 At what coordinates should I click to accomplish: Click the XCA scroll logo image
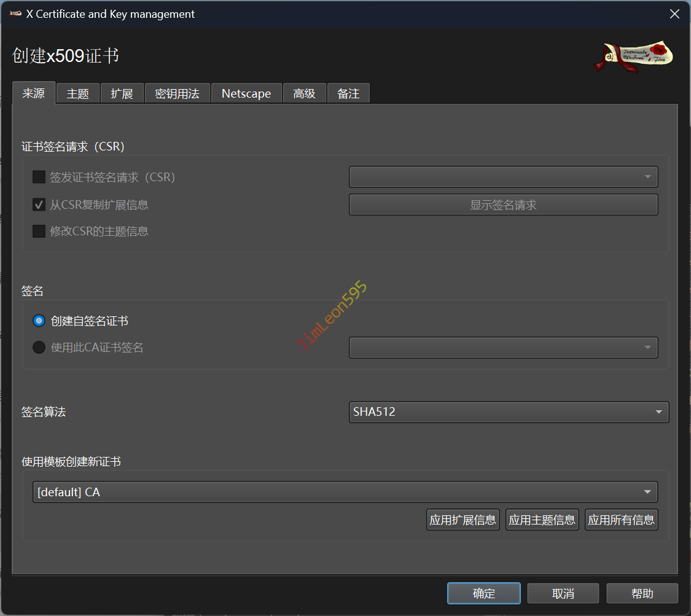click(x=633, y=57)
